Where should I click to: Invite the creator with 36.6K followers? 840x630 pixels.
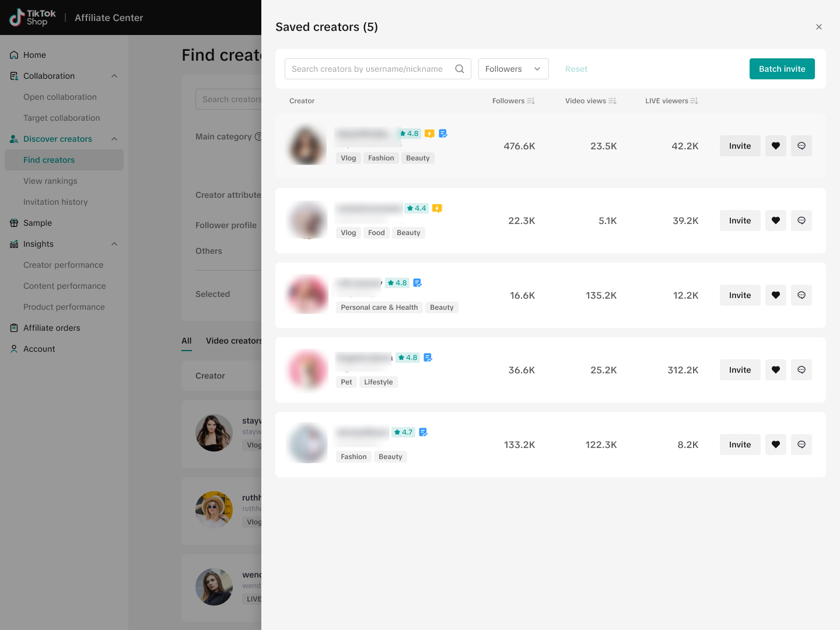pos(740,370)
